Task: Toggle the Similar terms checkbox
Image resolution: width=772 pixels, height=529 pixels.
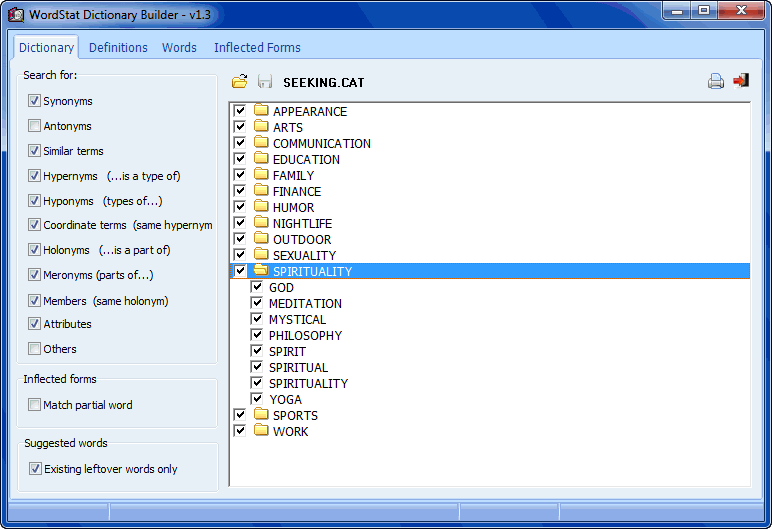Action: tap(34, 151)
